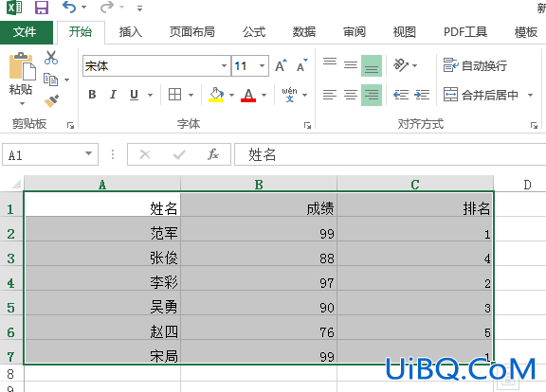Expand border style dropdown
Screen dimensions: 546x392
191,95
